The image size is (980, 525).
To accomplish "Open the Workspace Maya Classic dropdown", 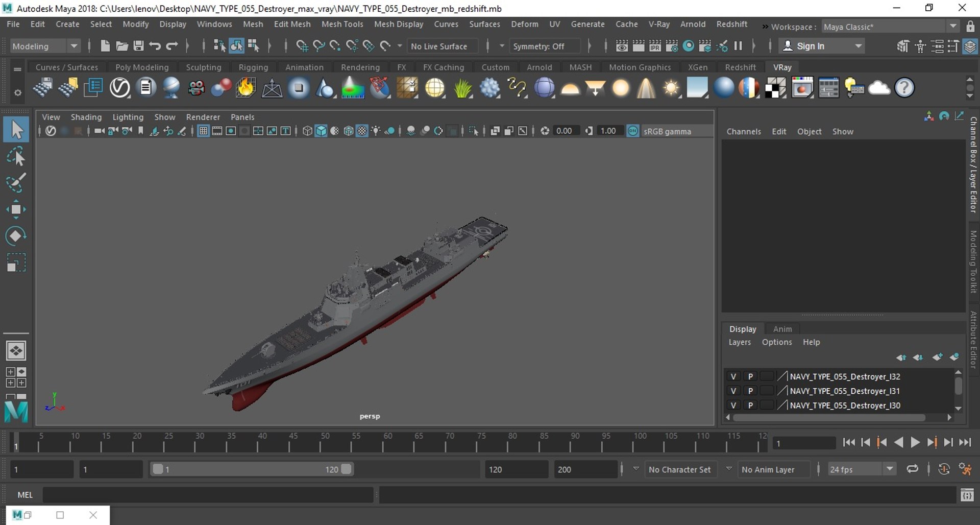I will 890,27.
